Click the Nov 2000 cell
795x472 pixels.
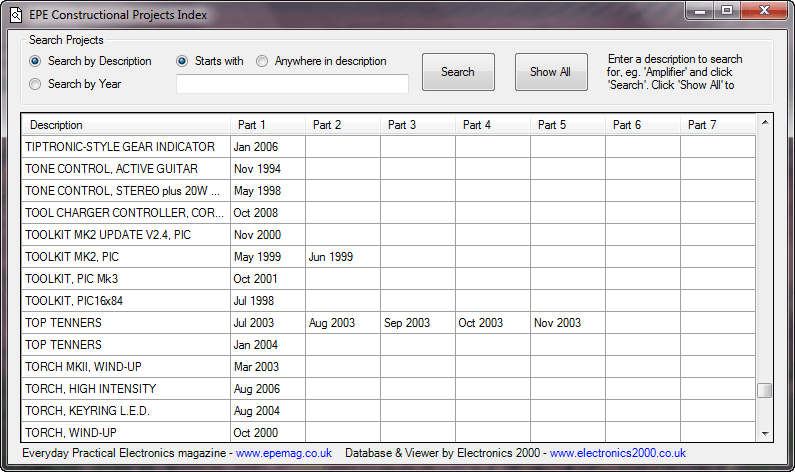[x=268, y=235]
